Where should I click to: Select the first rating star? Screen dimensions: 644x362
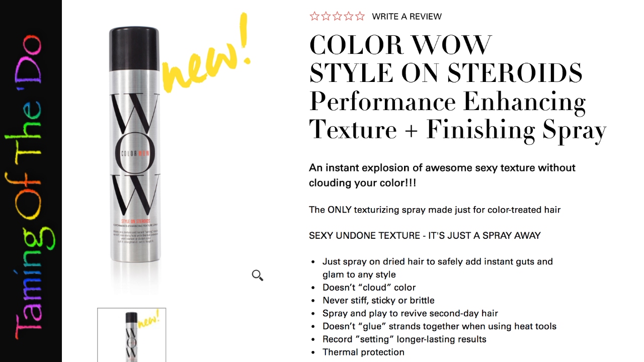(314, 16)
